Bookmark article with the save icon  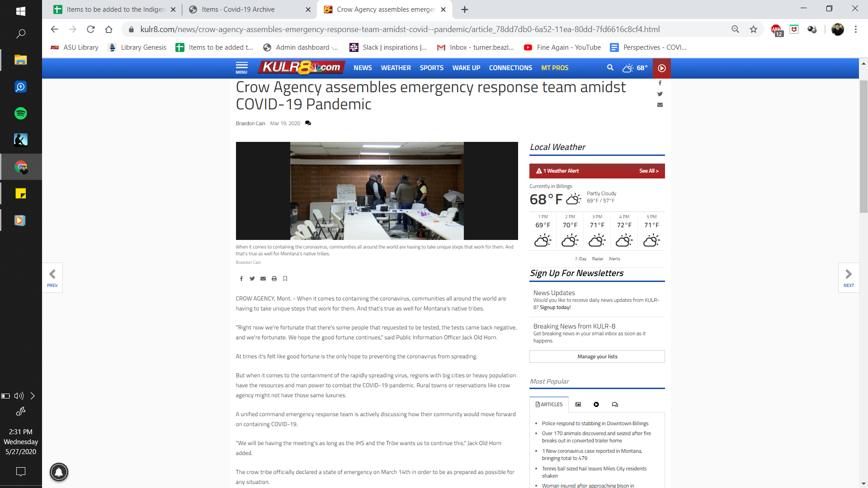click(x=285, y=279)
